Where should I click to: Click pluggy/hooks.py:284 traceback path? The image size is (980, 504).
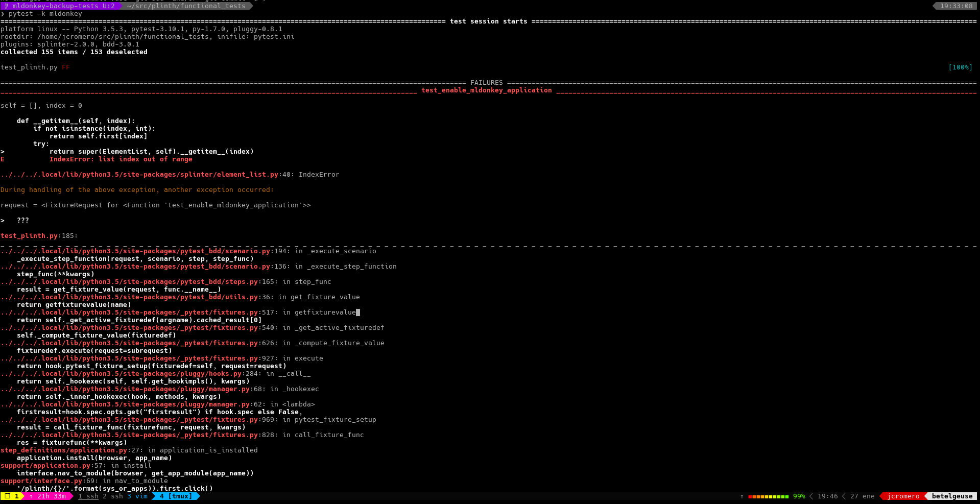(x=131, y=374)
